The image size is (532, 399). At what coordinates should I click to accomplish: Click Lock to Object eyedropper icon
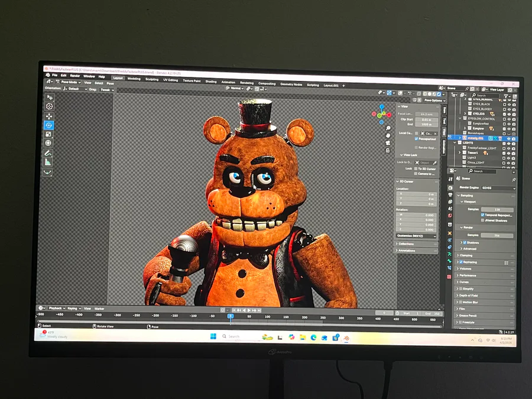pos(435,163)
